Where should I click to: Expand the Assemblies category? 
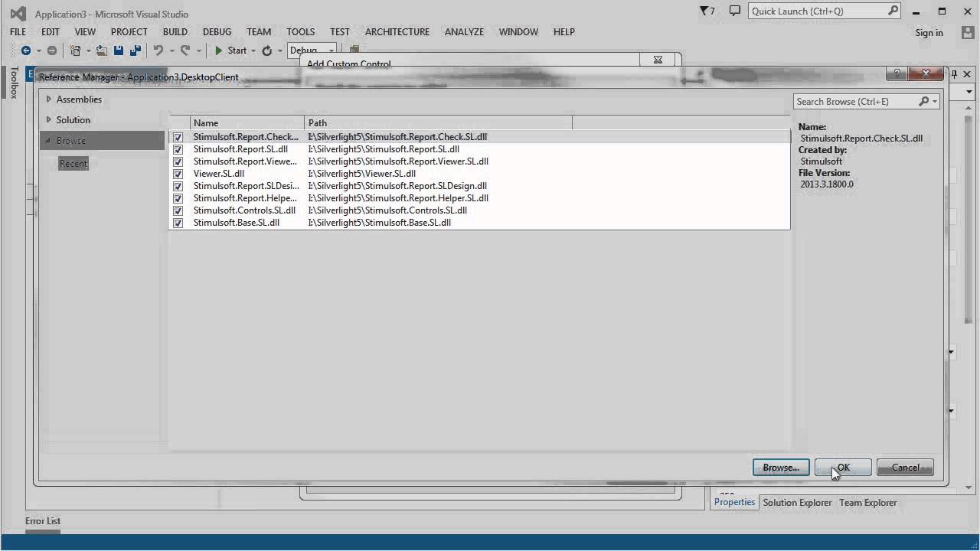(x=48, y=99)
